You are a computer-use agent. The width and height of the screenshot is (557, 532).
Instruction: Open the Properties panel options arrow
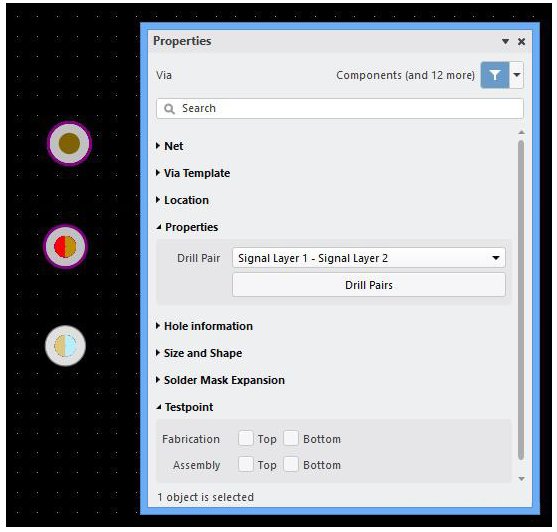pos(505,42)
